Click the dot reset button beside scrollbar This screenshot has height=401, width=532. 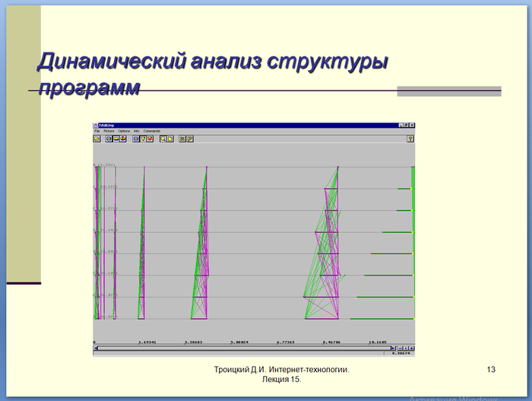coord(406,348)
